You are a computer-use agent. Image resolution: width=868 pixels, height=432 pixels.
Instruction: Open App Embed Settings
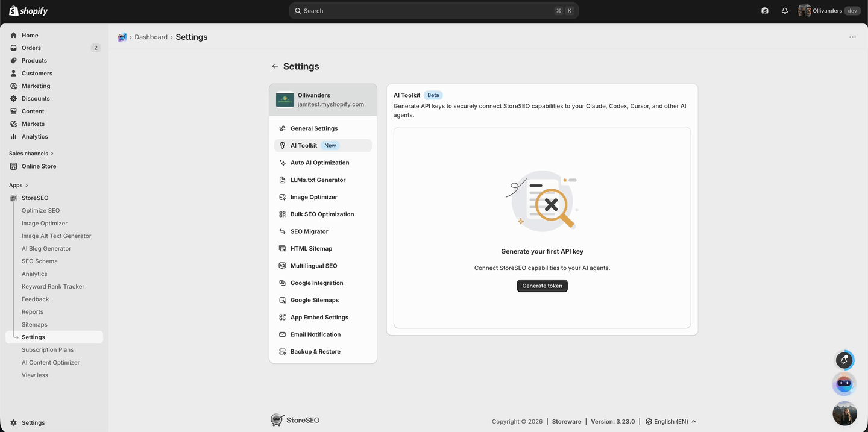click(323, 317)
